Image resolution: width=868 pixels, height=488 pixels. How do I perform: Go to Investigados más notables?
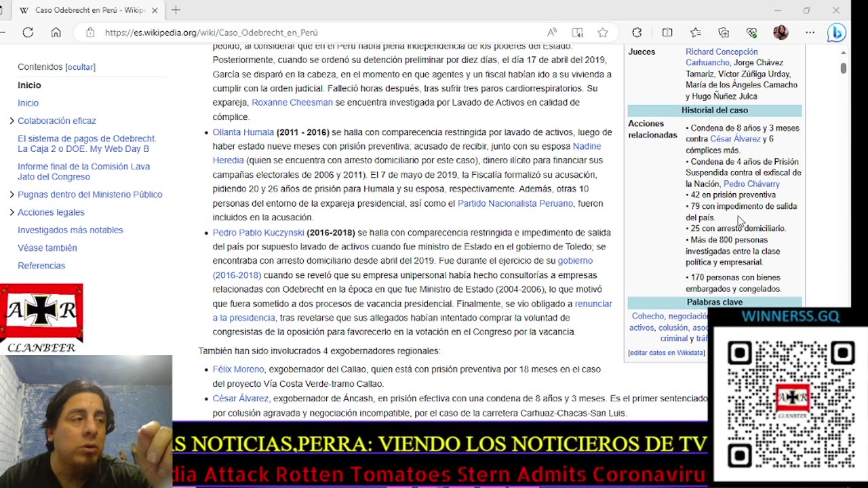71,230
